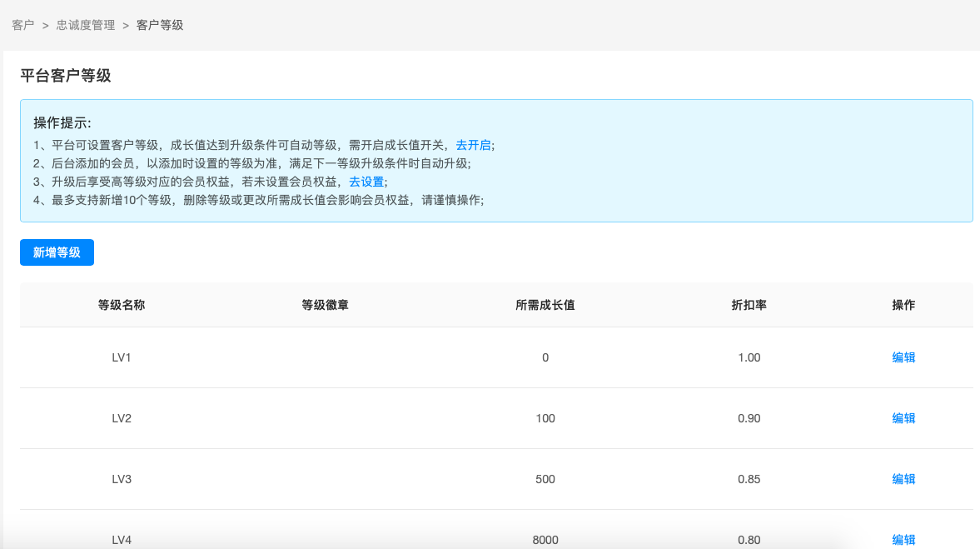
Task: Select the 8000 growth value cell
Action: click(545, 539)
